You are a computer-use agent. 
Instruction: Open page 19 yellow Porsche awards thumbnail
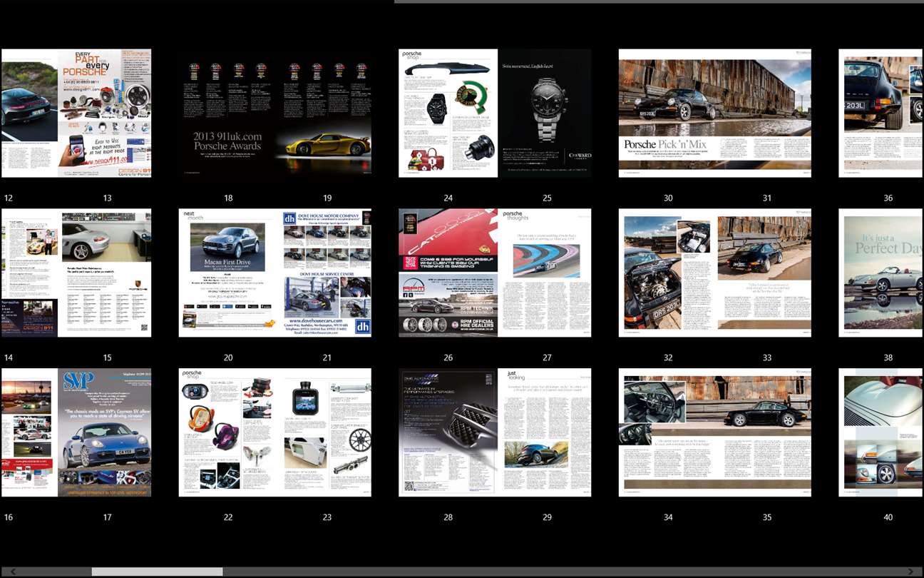[x=324, y=113]
